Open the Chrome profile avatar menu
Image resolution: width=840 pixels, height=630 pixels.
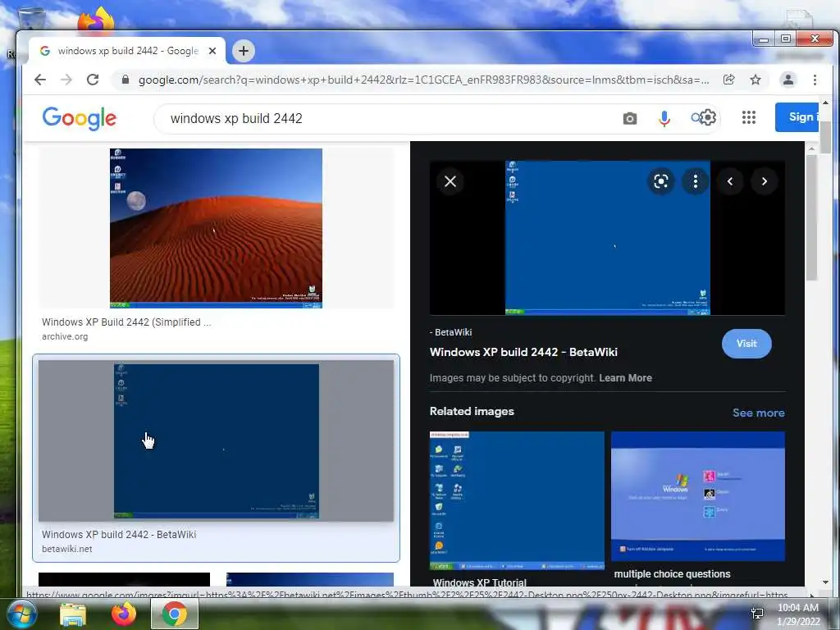coord(788,80)
